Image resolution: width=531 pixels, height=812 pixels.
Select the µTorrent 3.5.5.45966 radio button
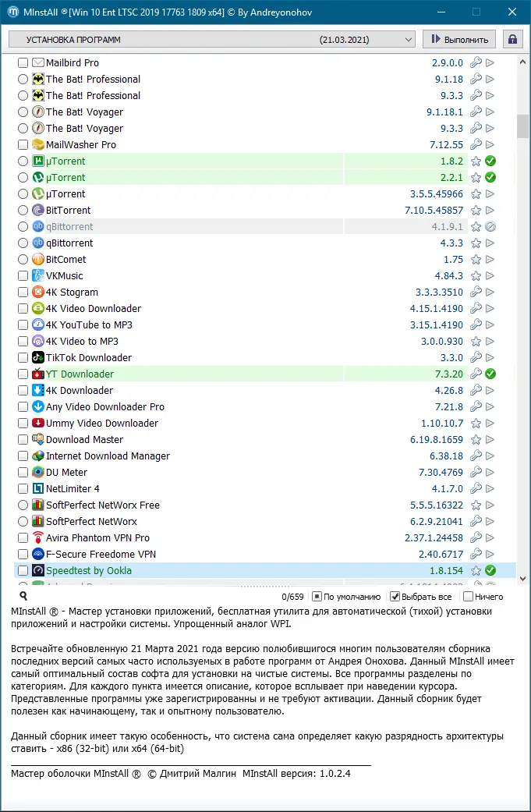click(23, 194)
